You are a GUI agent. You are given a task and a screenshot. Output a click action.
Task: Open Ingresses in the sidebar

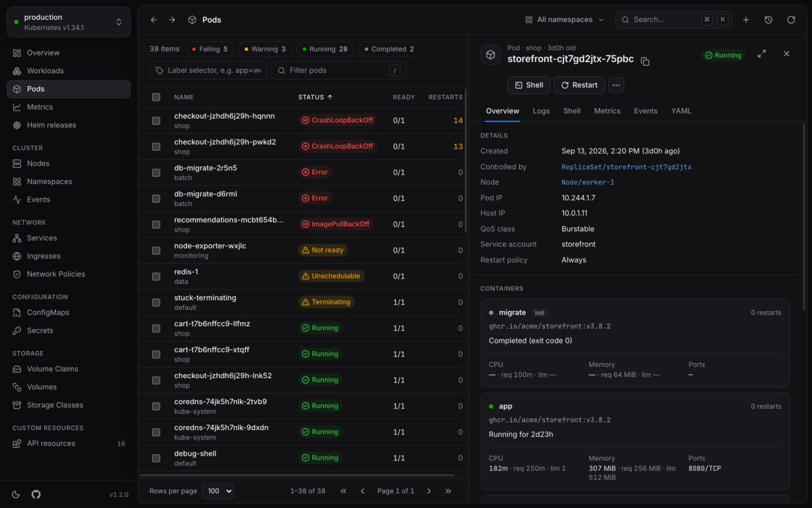coord(69,256)
